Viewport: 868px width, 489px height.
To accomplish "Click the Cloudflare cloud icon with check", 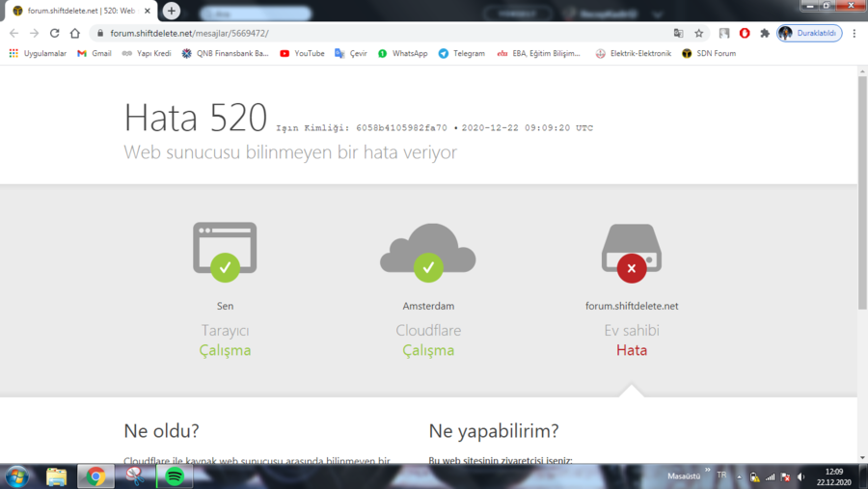I will coord(428,252).
